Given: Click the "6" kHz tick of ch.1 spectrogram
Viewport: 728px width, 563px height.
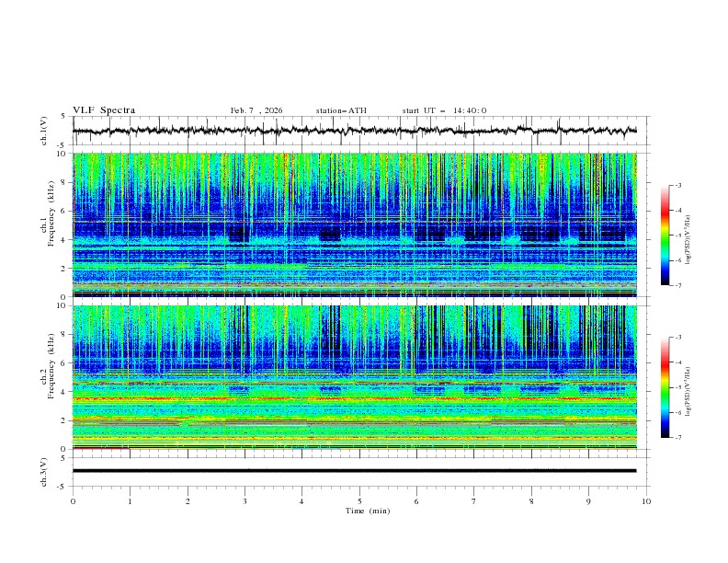Looking at the screenshot, I should pyautogui.click(x=64, y=211).
